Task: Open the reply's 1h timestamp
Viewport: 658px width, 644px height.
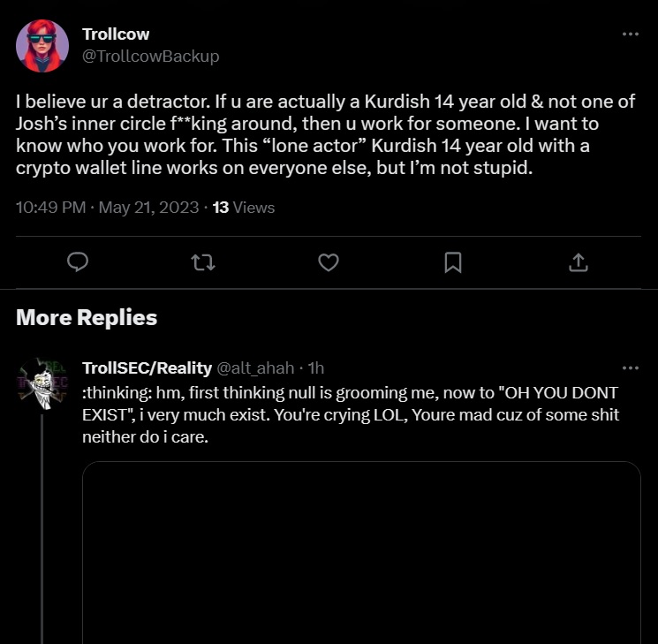Action: pyautogui.click(x=315, y=367)
